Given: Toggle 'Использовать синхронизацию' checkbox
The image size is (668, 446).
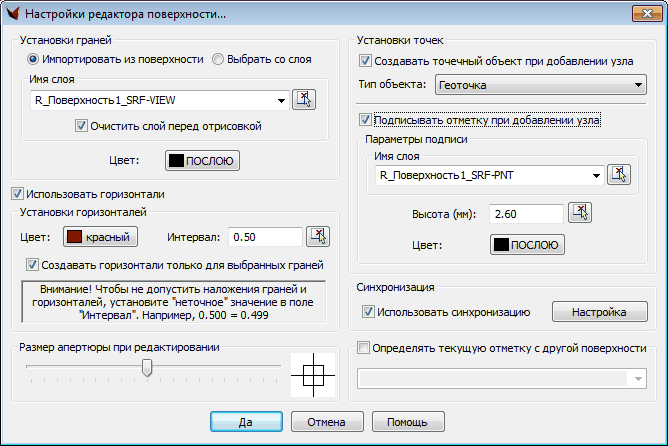Looking at the screenshot, I should 368,312.
